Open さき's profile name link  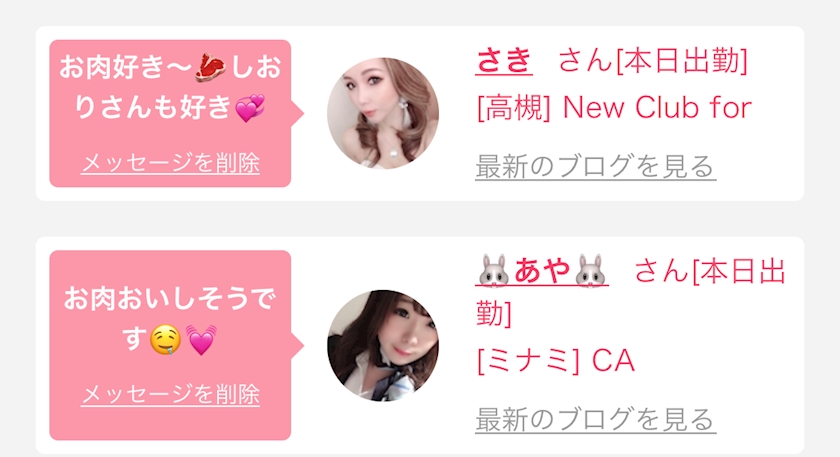pyautogui.click(x=504, y=60)
